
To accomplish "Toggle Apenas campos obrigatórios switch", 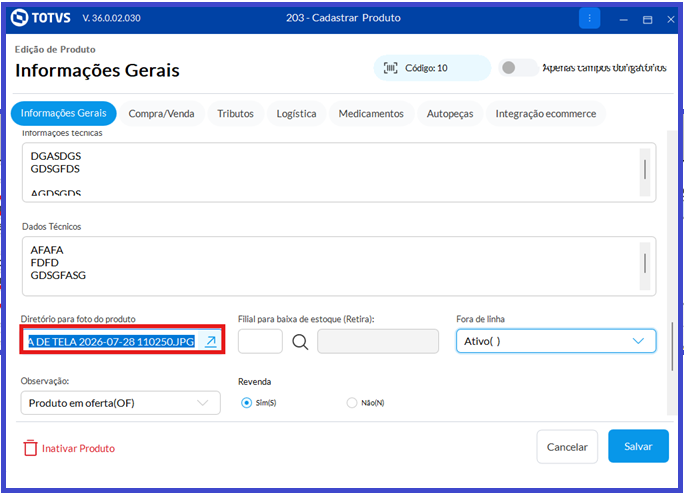I will click(x=517, y=68).
